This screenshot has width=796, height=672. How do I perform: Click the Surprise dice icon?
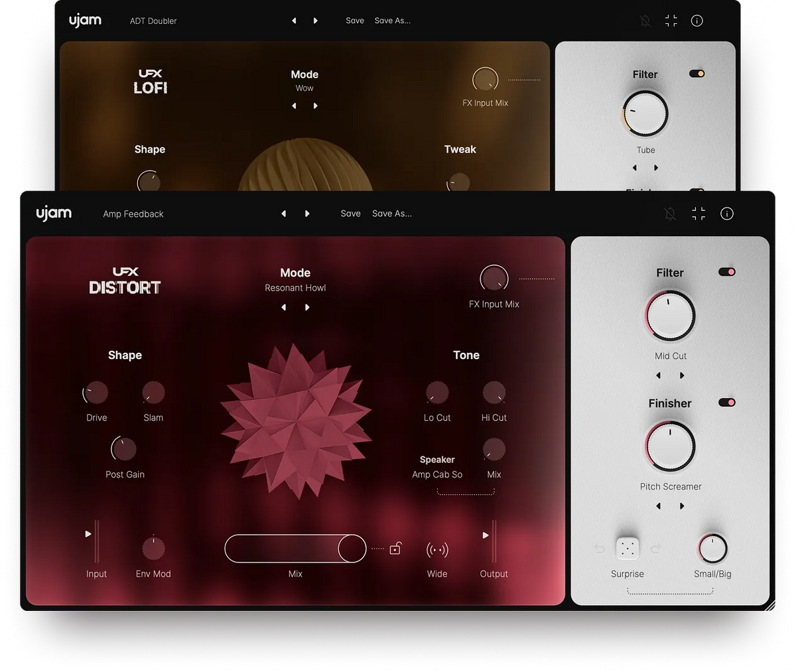627,548
